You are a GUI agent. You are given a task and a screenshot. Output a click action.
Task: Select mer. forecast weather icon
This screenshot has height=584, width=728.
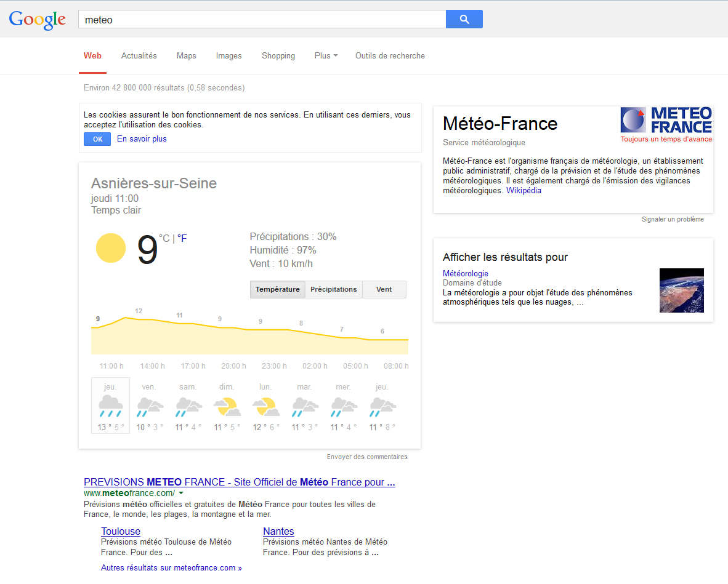tap(344, 406)
